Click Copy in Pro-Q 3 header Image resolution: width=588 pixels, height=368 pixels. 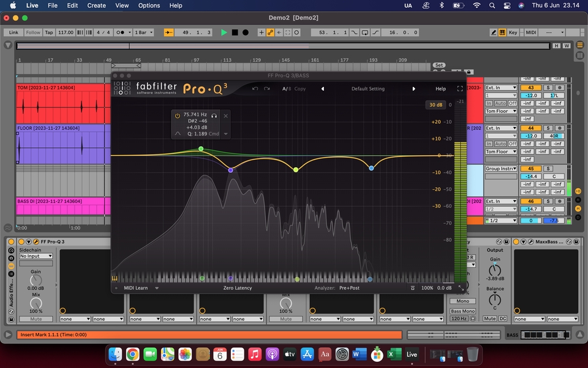coord(300,89)
